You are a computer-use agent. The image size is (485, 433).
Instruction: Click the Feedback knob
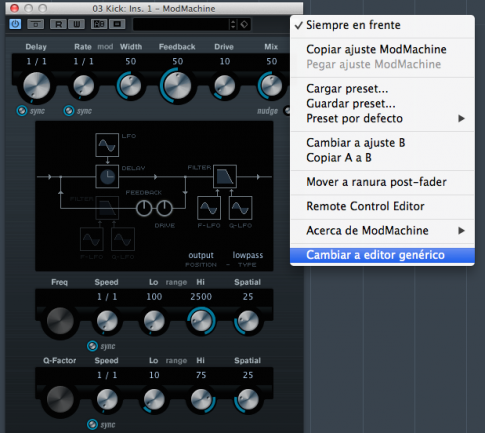coord(177,86)
